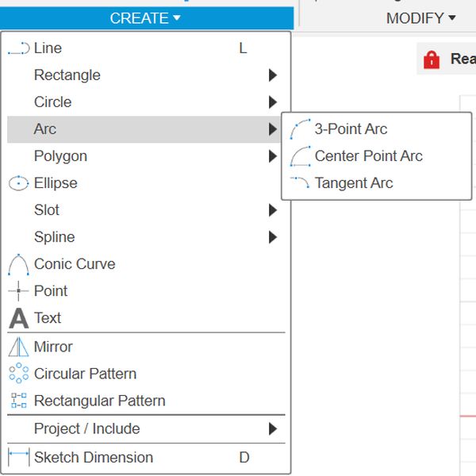Select the Line tool icon
The image size is (476, 476).
pyautogui.click(x=18, y=48)
